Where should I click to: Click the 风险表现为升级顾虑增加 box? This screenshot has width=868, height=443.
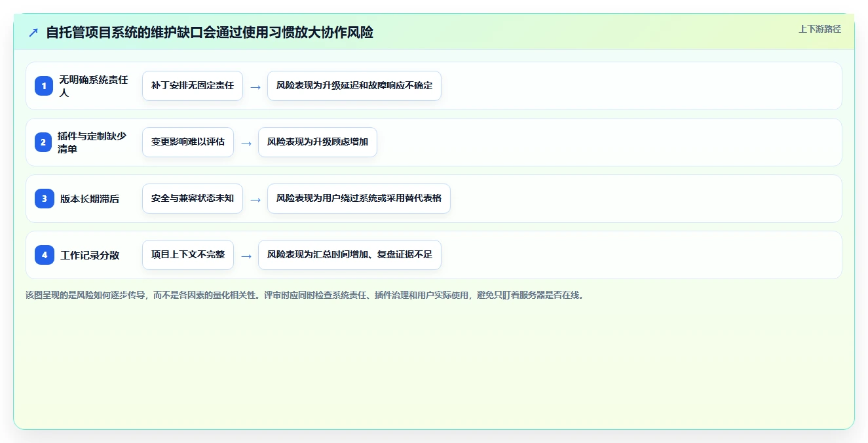(x=318, y=142)
